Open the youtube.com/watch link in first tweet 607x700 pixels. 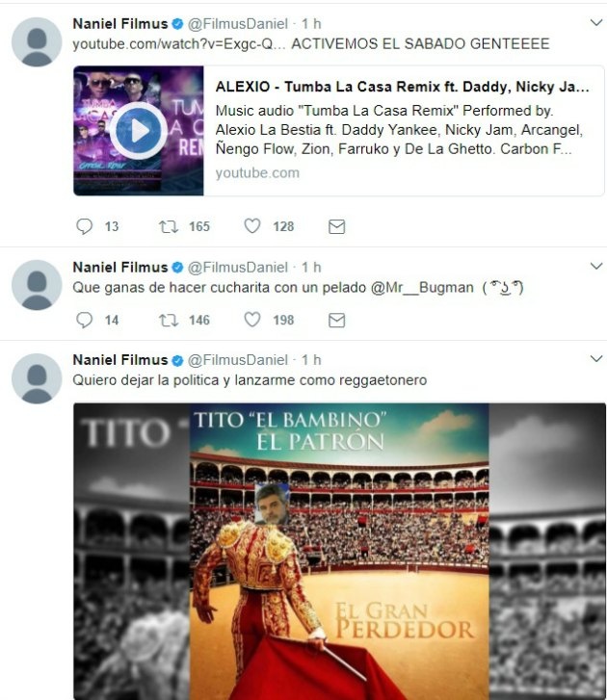pyautogui.click(x=178, y=43)
